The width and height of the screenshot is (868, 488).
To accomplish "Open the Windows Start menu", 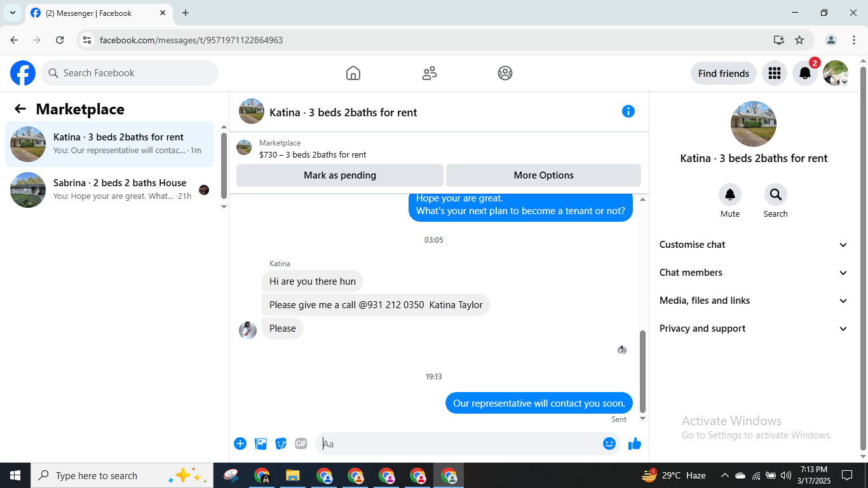I will [15, 475].
